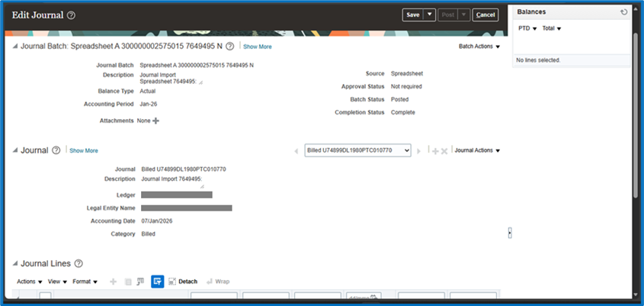Click the Post button

(448, 14)
